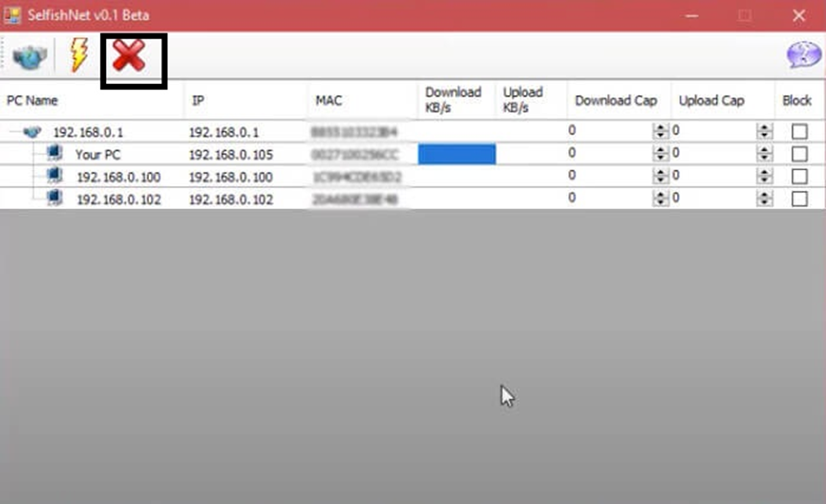826x504 pixels.
Task: Enable Block checkbox for 192.168.0.1
Action: (x=799, y=132)
